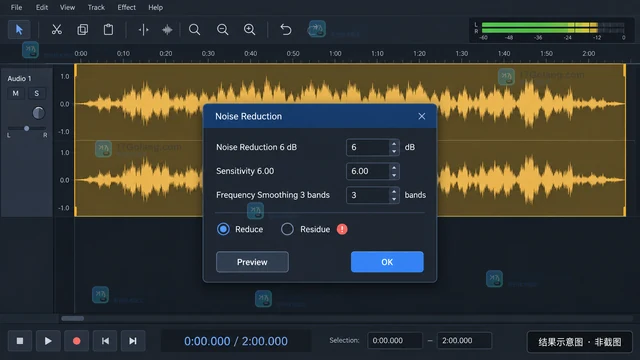Screen dimensions: 640x360
Task: Click the L/R output level meter
Action: (551, 31)
